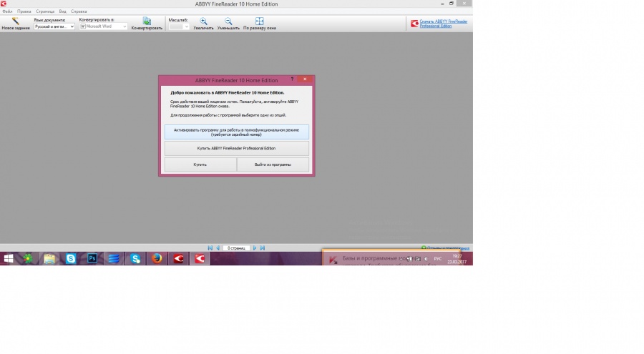Open the green ICQ flower taskbar icon
The width and height of the screenshot is (644, 354).
coord(28,258)
